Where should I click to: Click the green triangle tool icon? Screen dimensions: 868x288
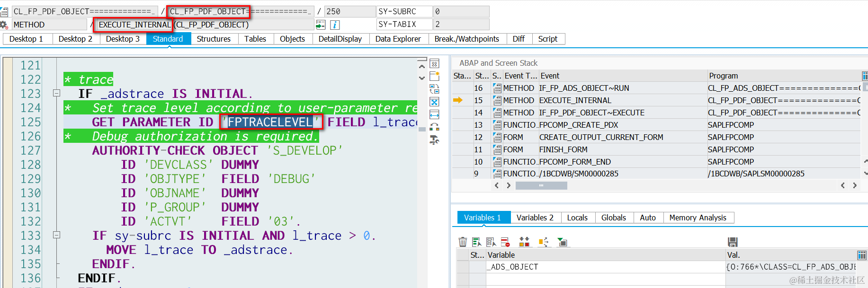pos(562,242)
